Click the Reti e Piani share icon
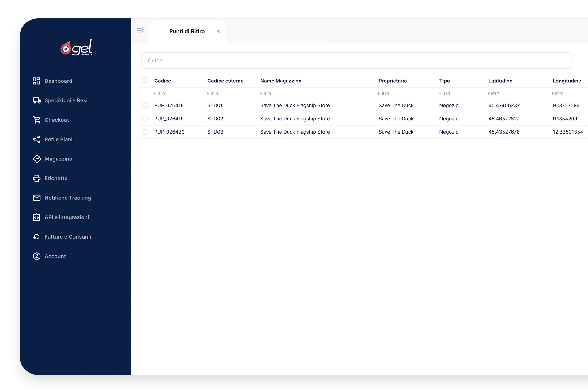The image size is (588, 392). [36, 139]
